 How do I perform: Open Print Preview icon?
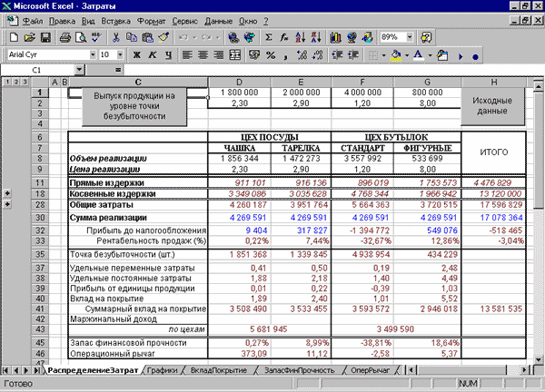pyautogui.click(x=81, y=37)
